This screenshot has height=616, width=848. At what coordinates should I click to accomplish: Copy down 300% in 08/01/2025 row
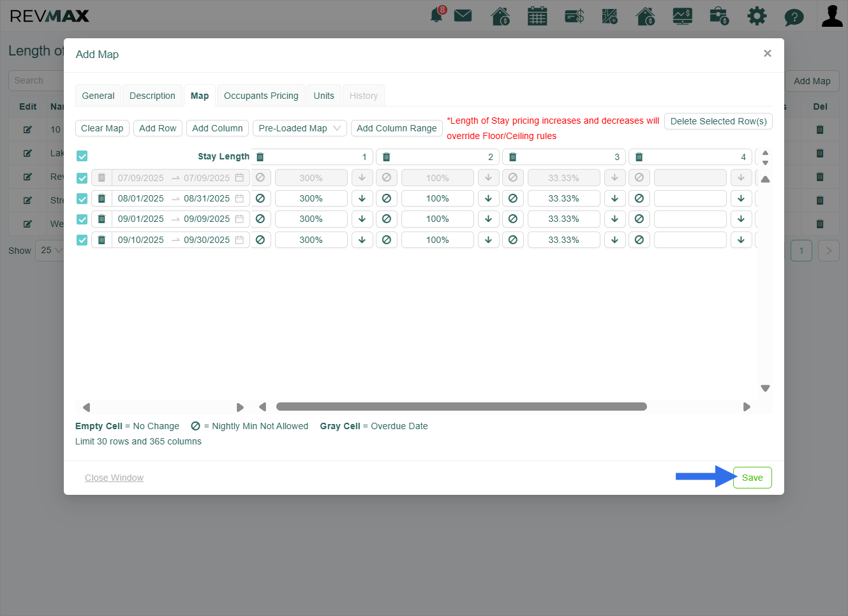pos(362,198)
